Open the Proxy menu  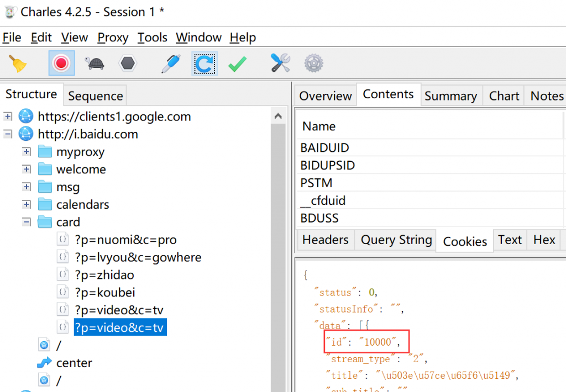(x=113, y=38)
